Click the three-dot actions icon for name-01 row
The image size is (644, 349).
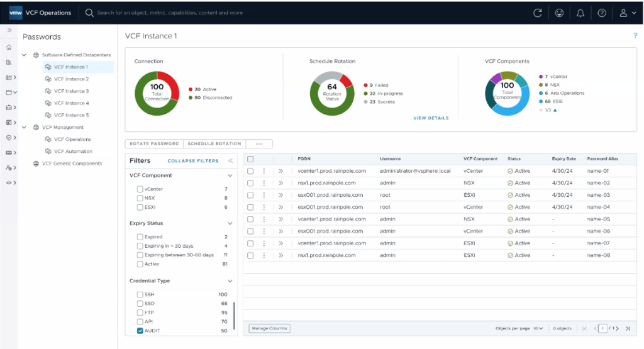(264, 171)
